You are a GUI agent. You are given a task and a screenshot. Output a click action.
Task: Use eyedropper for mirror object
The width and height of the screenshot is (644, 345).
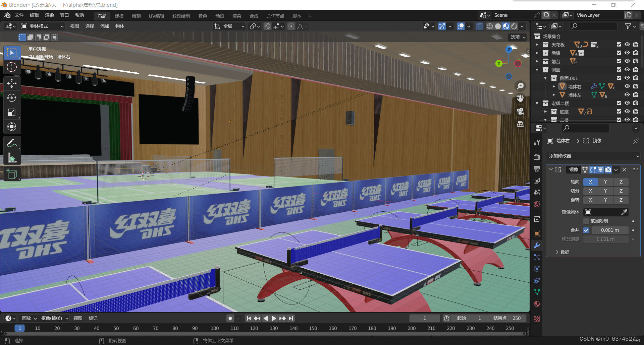[x=624, y=212]
